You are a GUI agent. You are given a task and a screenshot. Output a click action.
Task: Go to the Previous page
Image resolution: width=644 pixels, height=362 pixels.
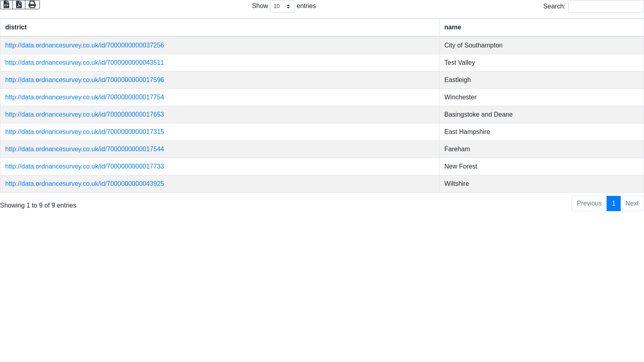point(589,204)
